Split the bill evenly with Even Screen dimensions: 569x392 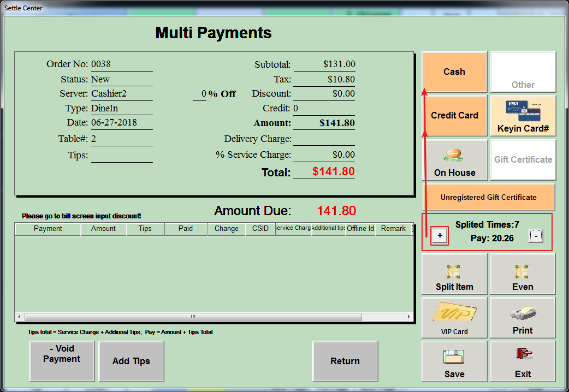tap(523, 274)
